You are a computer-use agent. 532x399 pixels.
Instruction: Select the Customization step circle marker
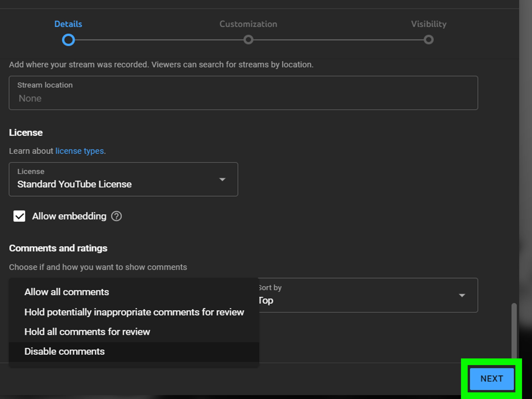[x=248, y=40]
